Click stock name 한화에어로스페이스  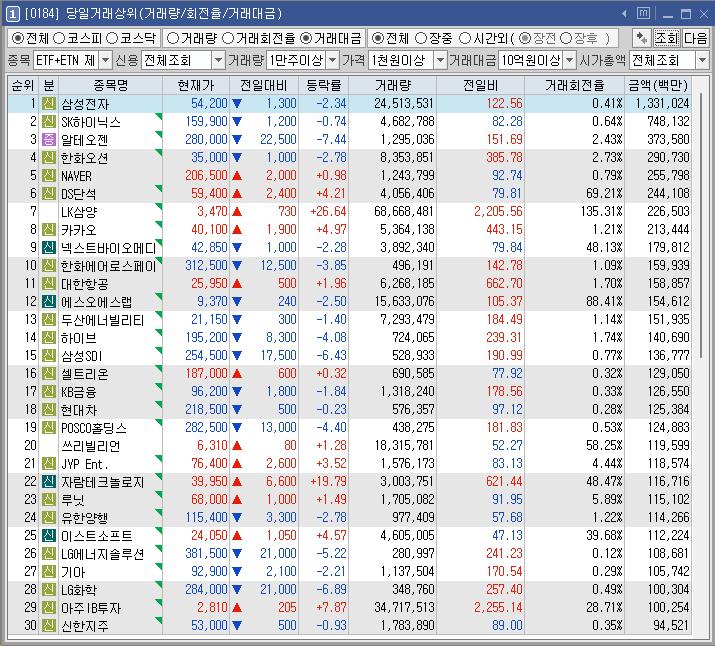[109, 266]
